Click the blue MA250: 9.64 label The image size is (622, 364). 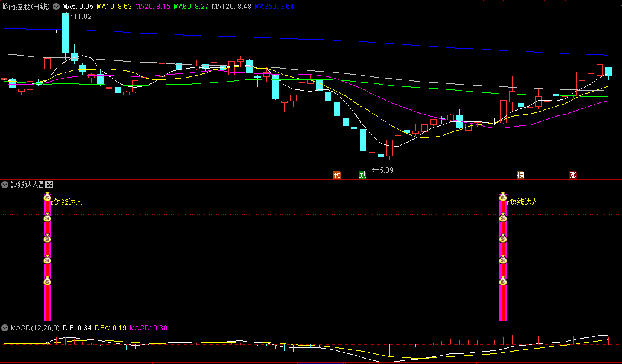click(x=274, y=7)
